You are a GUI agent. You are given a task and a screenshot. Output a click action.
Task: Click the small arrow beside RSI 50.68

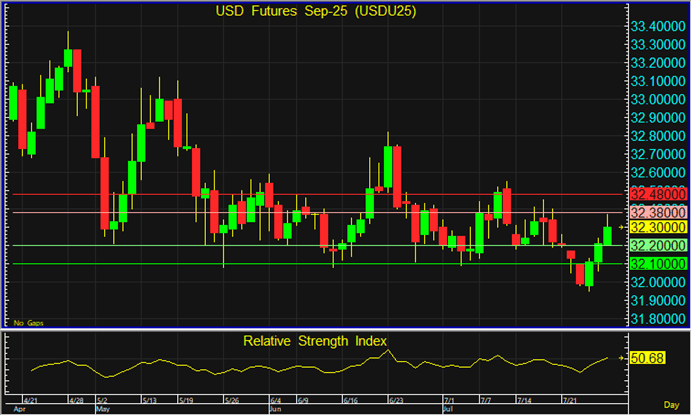[624, 357]
